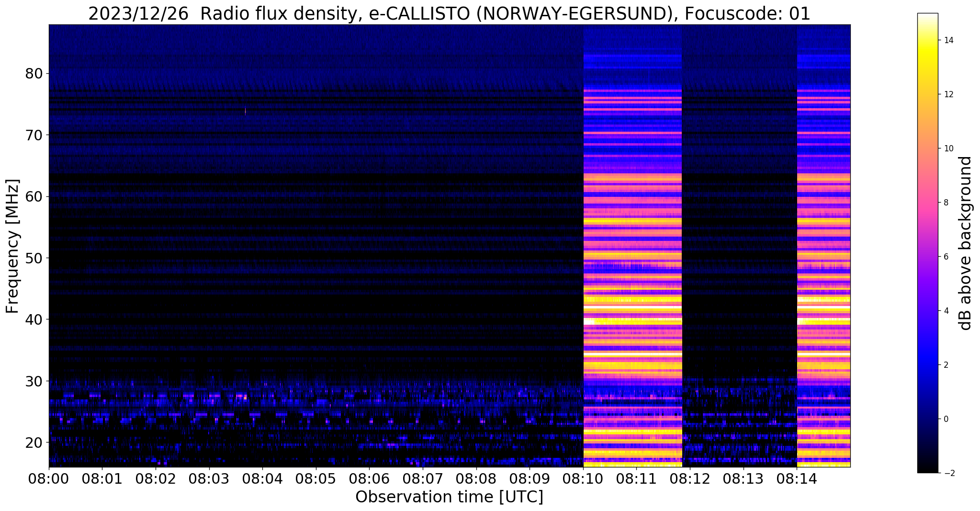The height and width of the screenshot is (511, 980).
Task: Click the 'Observation time [UTC]' axis label
Action: [x=449, y=497]
